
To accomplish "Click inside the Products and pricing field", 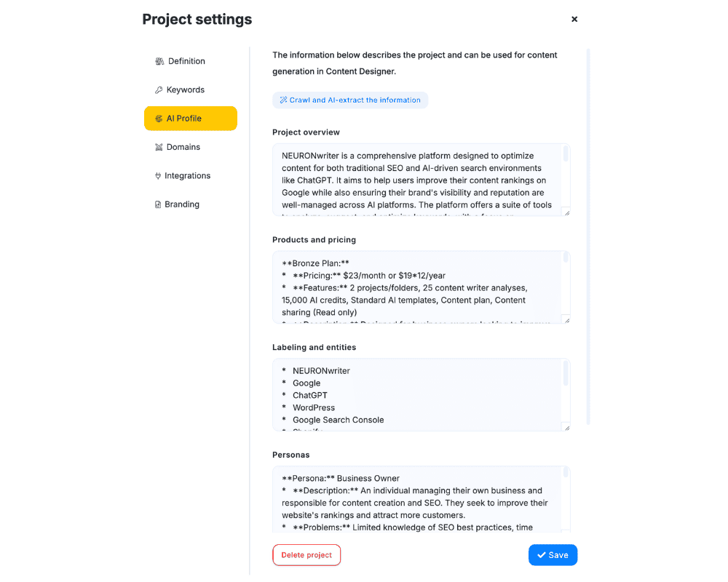I will [x=415, y=287].
